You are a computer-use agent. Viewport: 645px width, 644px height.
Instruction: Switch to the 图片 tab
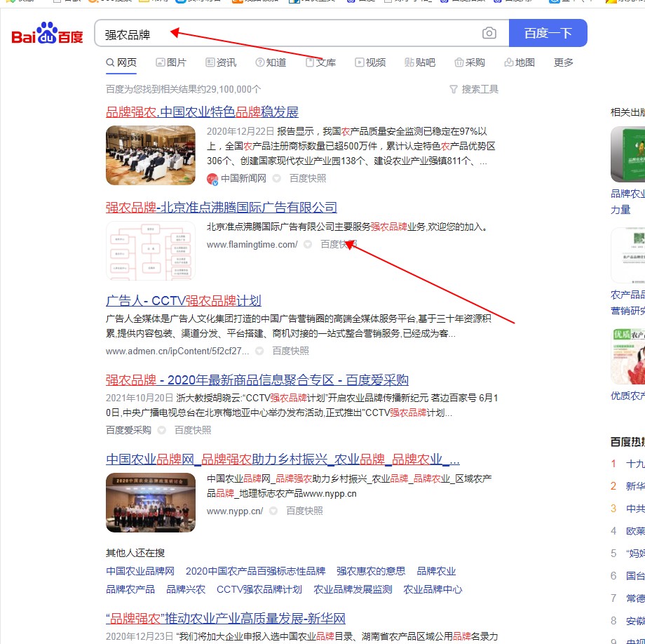point(171,62)
